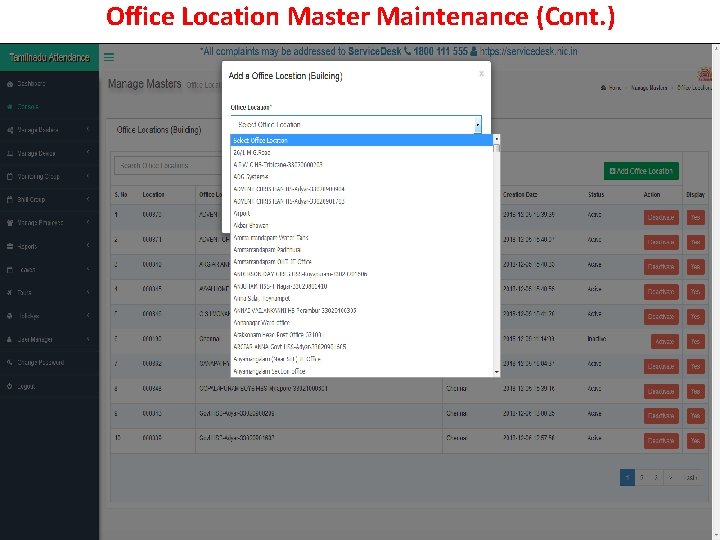Select Anna Salai, Teynampet option
Image resolution: width=720 pixels, height=540 pixels.
click(x=362, y=298)
